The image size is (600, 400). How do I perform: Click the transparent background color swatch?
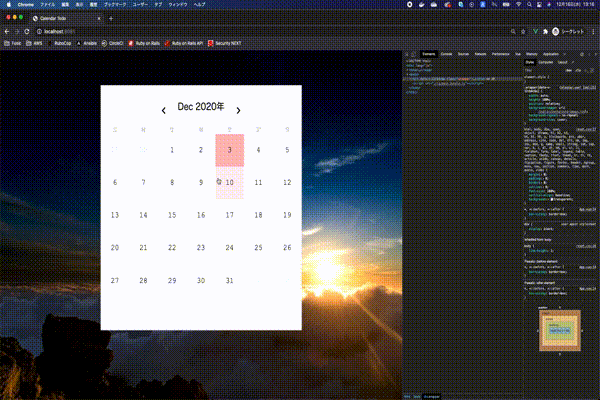[552, 199]
